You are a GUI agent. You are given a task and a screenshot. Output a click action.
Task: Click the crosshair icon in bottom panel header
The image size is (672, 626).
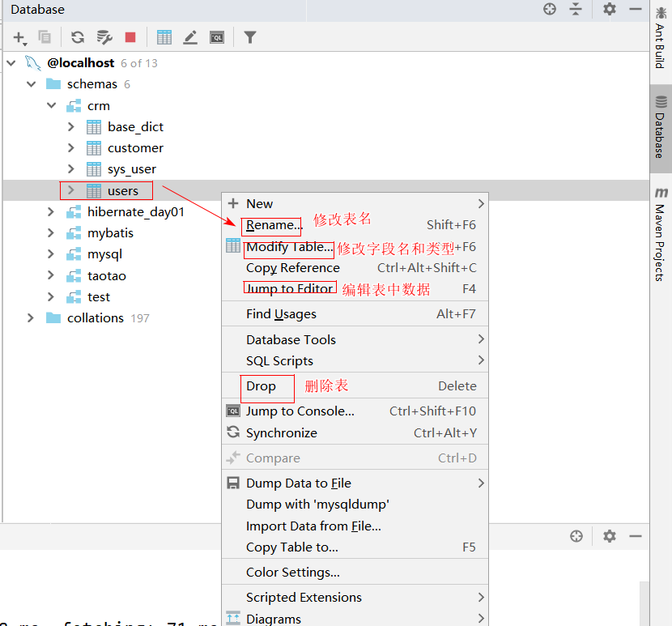(576, 536)
